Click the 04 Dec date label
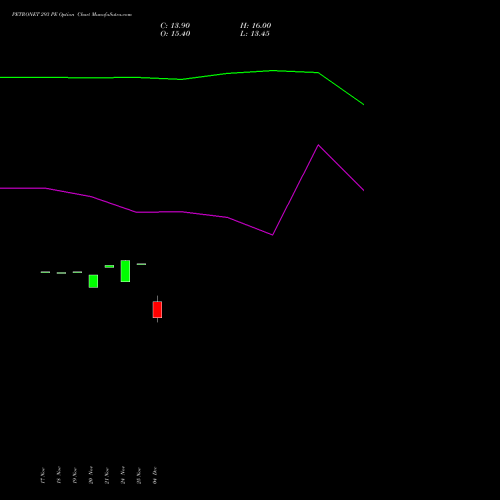The image size is (500, 500). [x=155, y=475]
